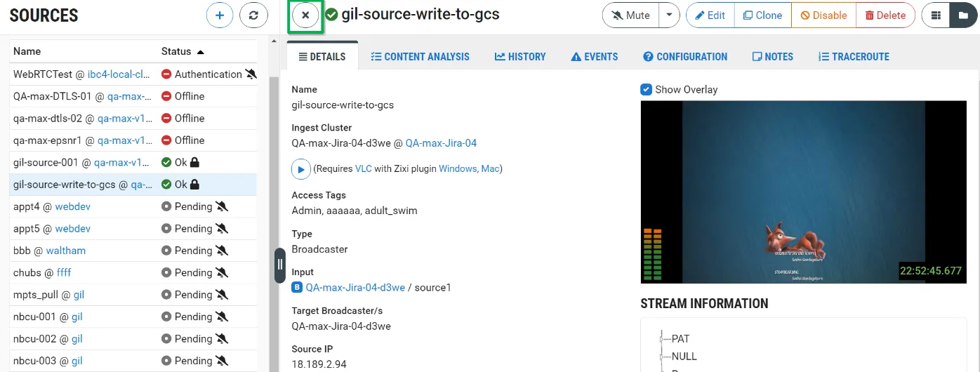Screen dimensions: 980x372
Task: Click muted bell icon on mpts_pull row
Action: [222, 295]
